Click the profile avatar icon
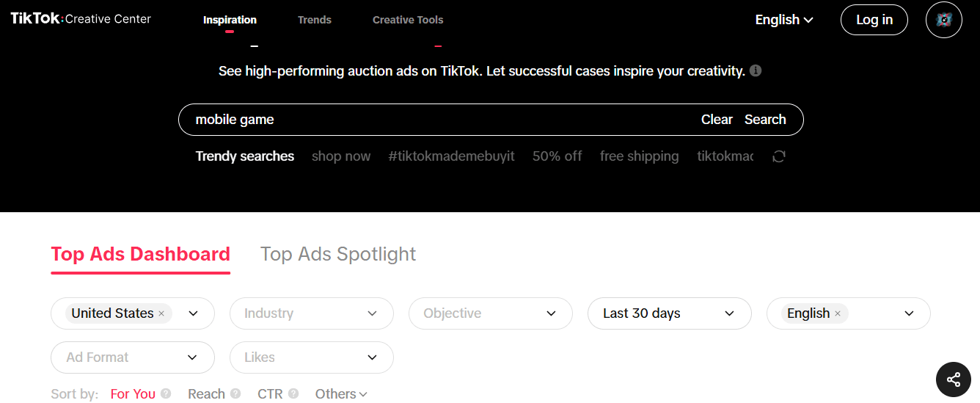The image size is (980, 403). [943, 20]
